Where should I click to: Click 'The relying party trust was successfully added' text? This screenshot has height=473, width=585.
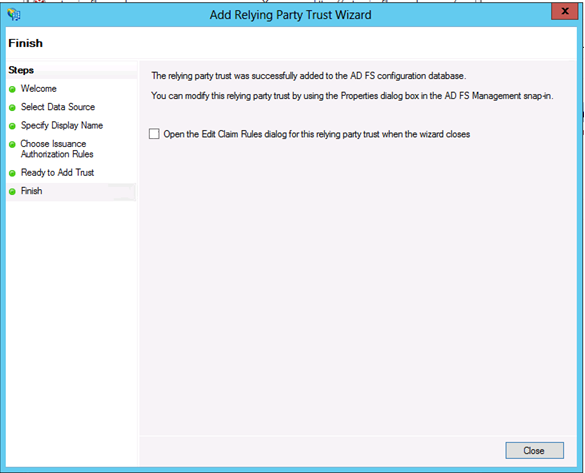coord(309,76)
